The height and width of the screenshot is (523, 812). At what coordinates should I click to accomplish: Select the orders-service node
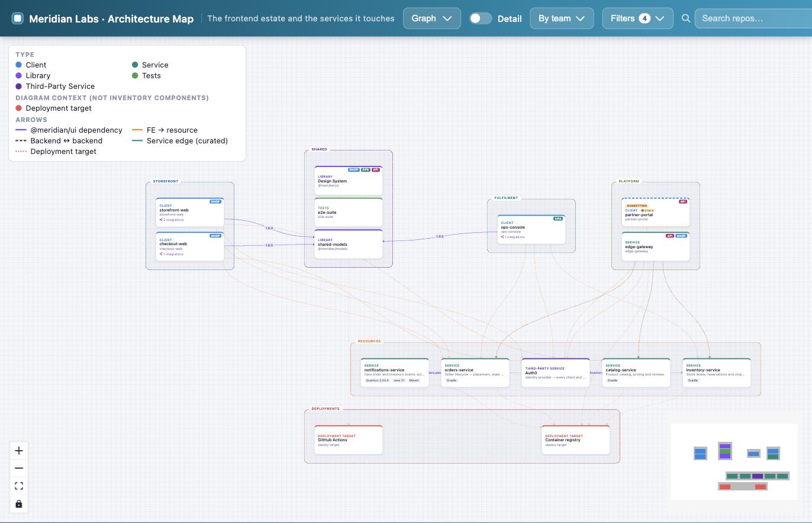(x=475, y=373)
